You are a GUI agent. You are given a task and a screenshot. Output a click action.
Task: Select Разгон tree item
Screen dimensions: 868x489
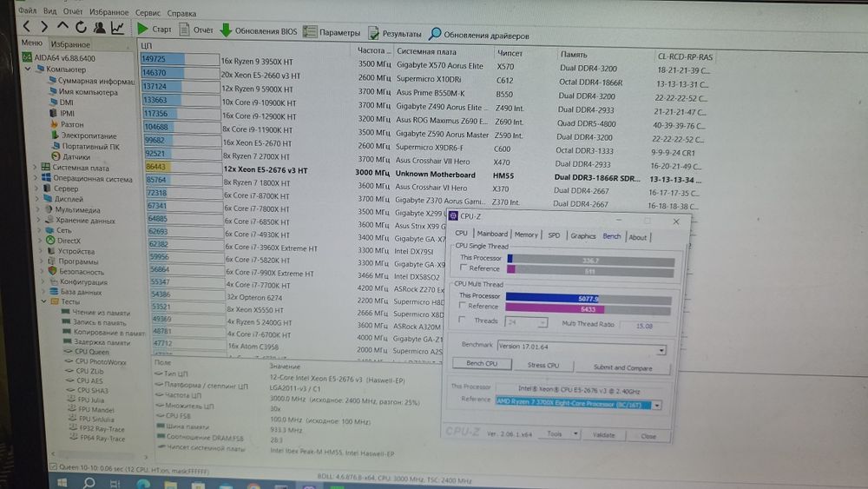[x=67, y=124]
